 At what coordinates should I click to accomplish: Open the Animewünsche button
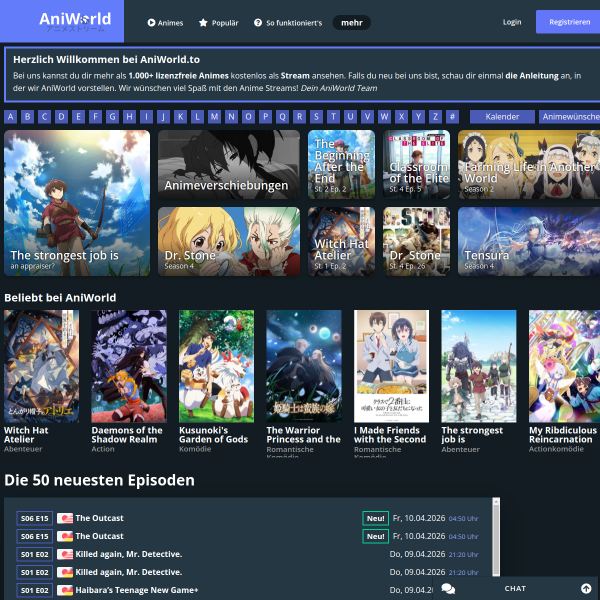tap(570, 117)
